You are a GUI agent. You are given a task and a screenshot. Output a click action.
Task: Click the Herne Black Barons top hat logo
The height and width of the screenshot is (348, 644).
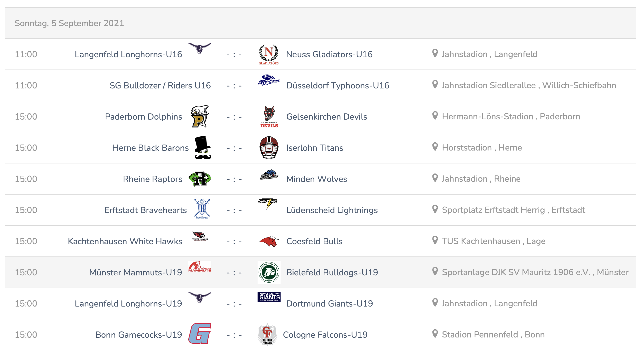click(x=203, y=148)
